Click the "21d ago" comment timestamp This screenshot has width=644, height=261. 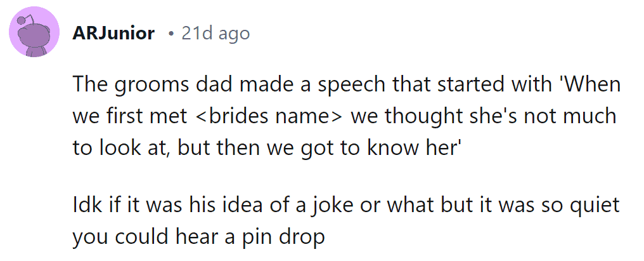click(x=216, y=33)
